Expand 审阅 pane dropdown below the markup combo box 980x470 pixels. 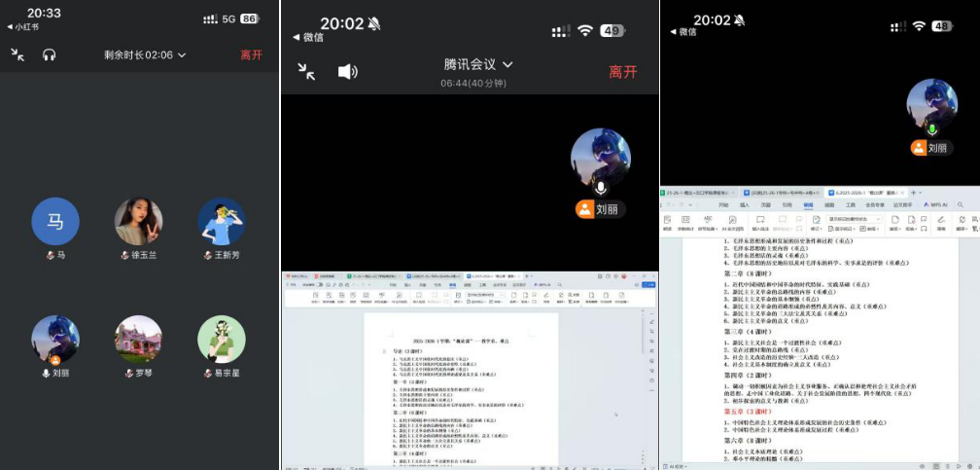[x=870, y=229]
